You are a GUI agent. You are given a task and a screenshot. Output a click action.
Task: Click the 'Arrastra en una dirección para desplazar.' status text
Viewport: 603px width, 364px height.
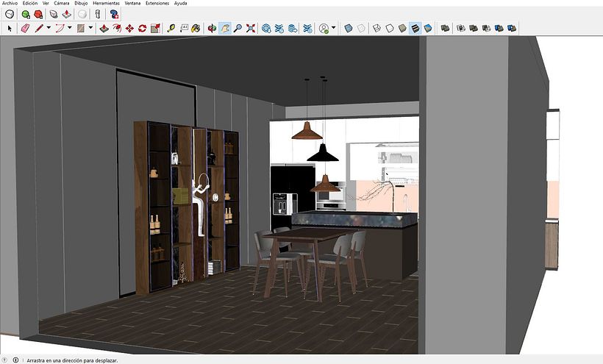[x=72, y=360]
